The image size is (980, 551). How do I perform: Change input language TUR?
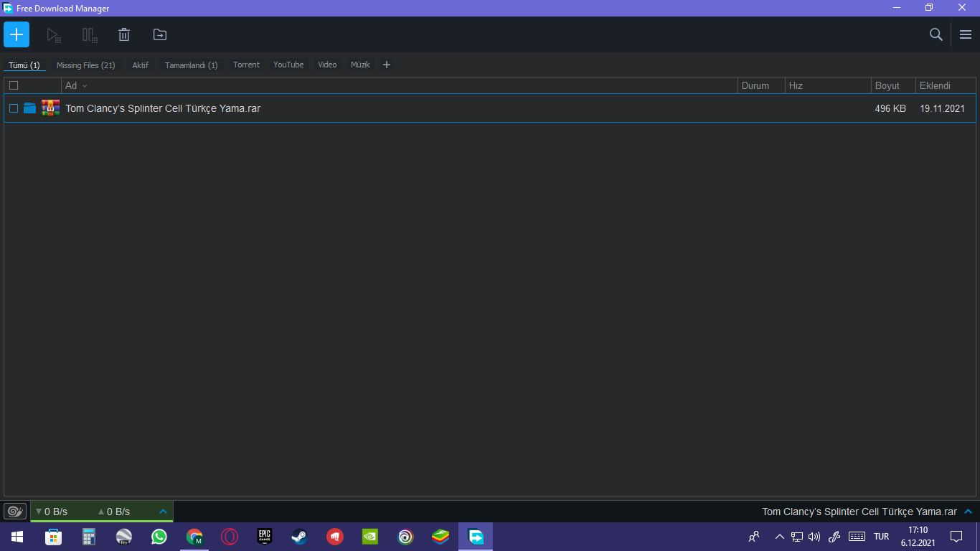click(x=882, y=537)
